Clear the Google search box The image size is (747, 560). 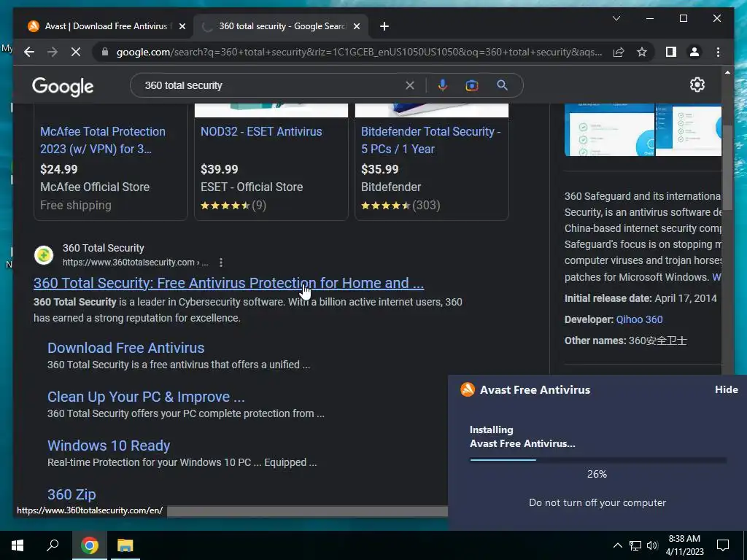pyautogui.click(x=410, y=85)
